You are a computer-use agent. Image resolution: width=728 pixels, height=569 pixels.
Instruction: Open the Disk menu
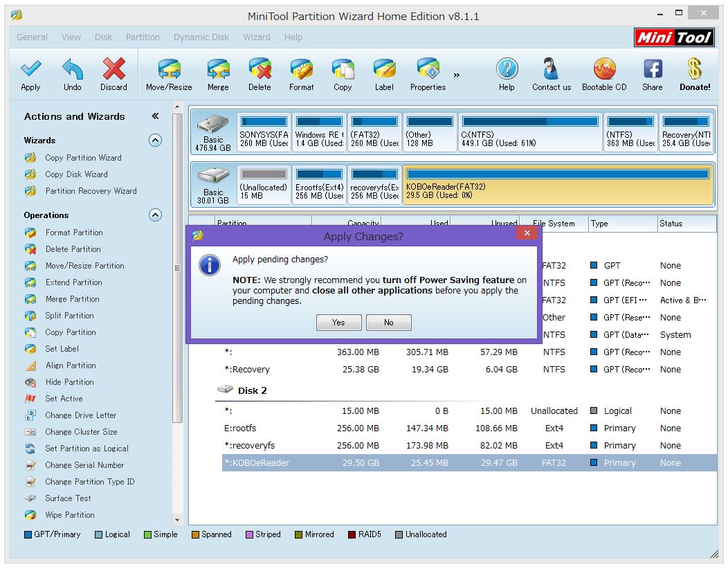[x=104, y=37]
